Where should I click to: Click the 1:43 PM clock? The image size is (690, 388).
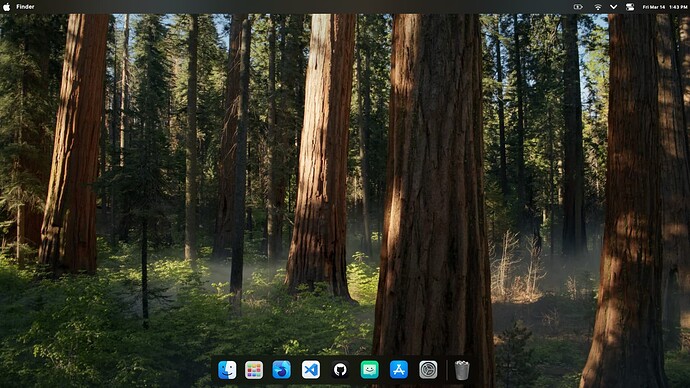tap(678, 7)
